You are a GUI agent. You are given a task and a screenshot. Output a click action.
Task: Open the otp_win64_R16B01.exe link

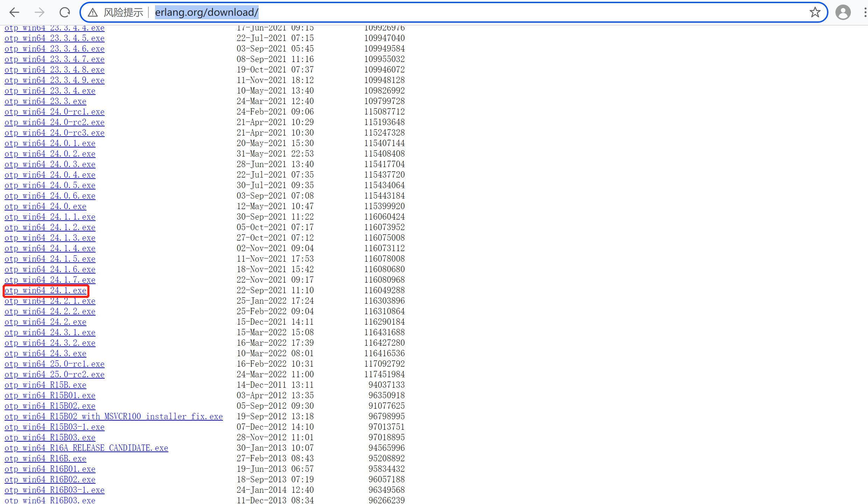pos(50,469)
